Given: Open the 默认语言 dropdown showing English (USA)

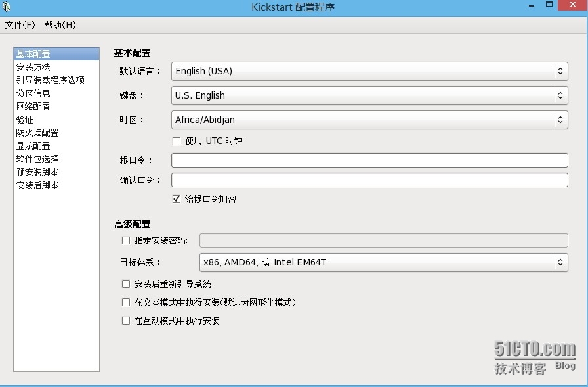Looking at the screenshot, I should pyautogui.click(x=369, y=71).
